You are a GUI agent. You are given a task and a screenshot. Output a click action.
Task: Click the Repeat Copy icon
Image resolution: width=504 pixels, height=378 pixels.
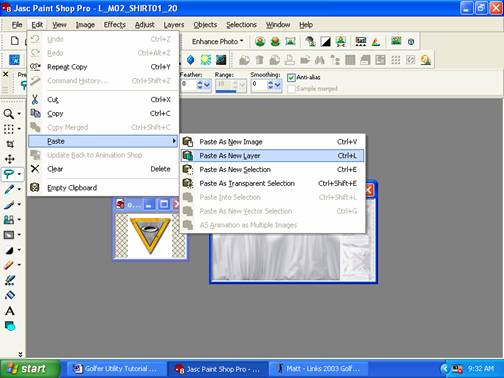click(35, 67)
